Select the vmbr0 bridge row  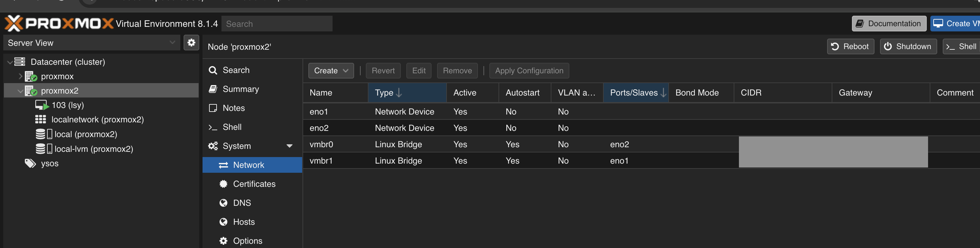[x=642, y=144]
